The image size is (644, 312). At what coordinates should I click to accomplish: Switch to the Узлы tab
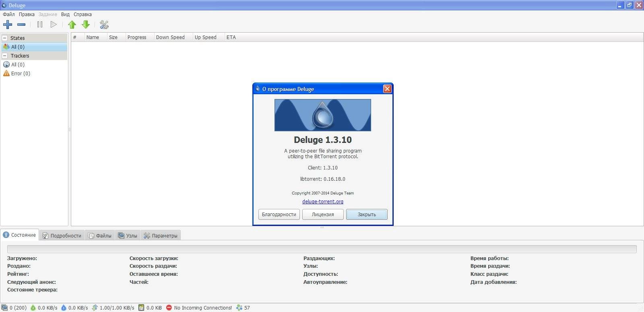tap(128, 236)
